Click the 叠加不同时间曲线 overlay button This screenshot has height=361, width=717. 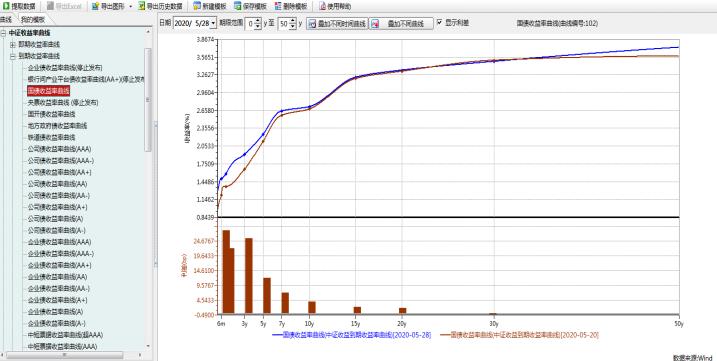[x=337, y=23]
